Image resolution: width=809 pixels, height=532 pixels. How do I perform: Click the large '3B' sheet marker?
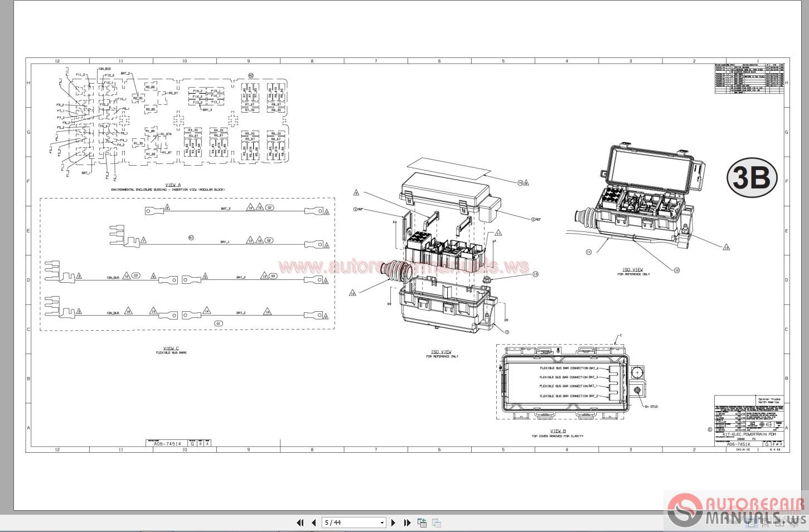point(752,178)
